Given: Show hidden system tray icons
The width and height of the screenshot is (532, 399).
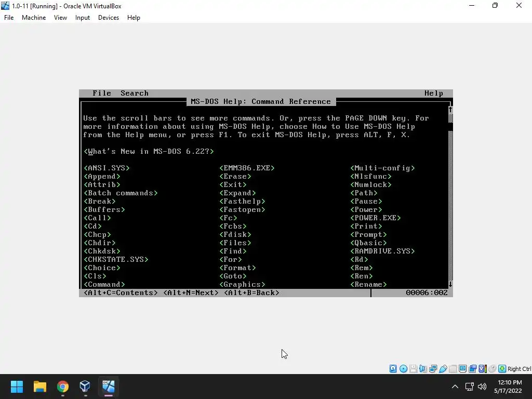Looking at the screenshot, I should point(455,387).
